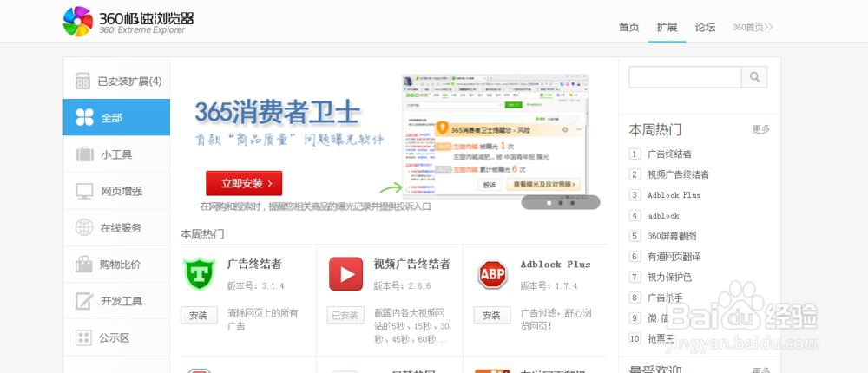
Task: Select third banner carousel dot
Action: 572,203
